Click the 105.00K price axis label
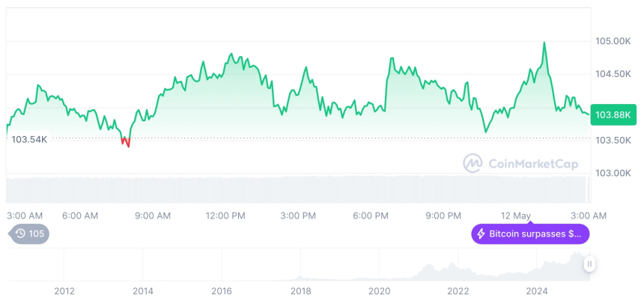 point(612,41)
